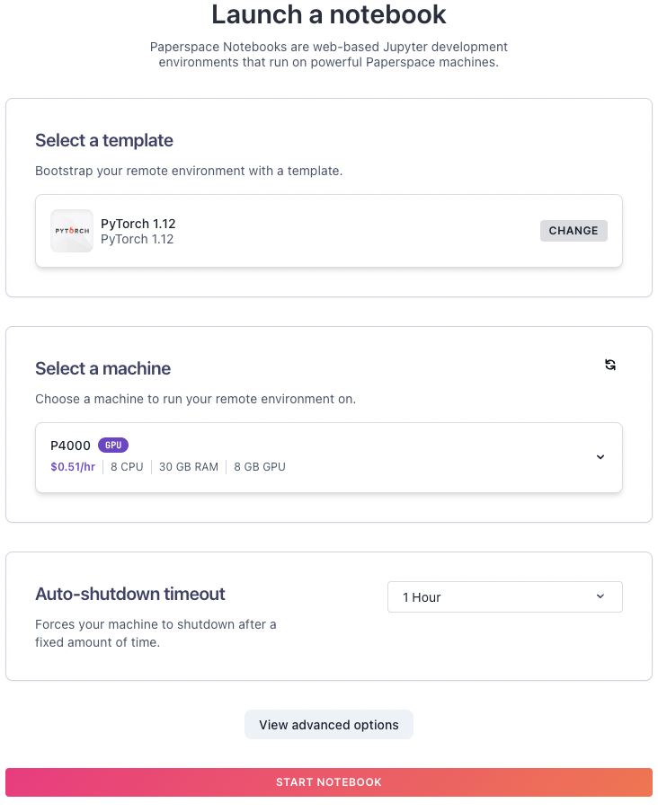Expand the P4000 machine dropdown chevron

[x=600, y=457]
